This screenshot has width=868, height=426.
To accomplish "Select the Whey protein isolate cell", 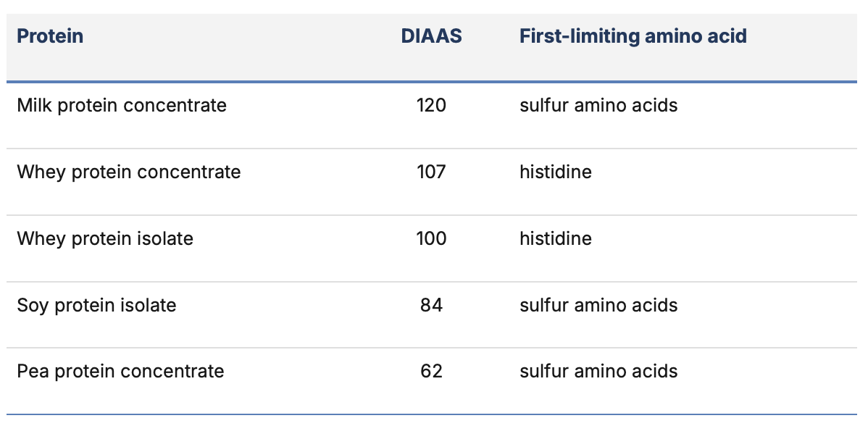I will tap(105, 238).
